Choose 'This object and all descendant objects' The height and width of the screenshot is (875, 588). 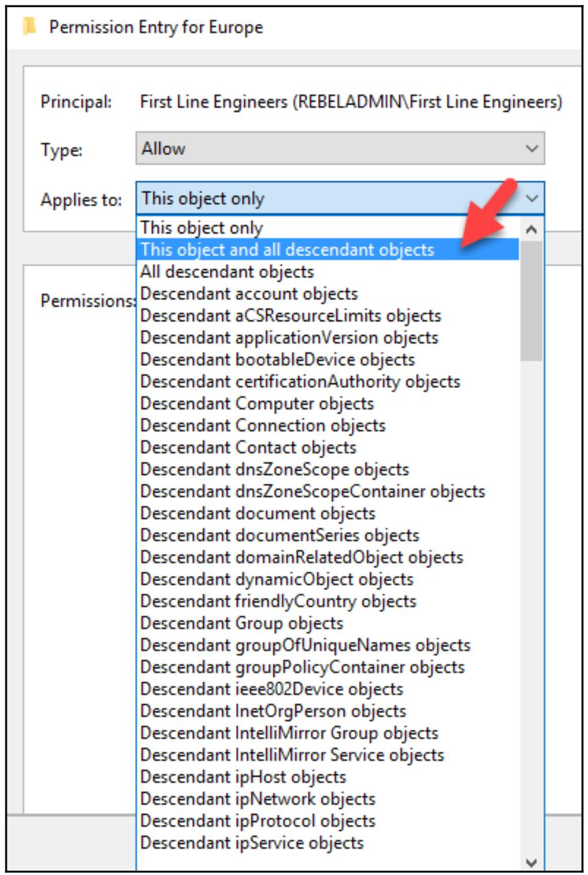tap(287, 250)
